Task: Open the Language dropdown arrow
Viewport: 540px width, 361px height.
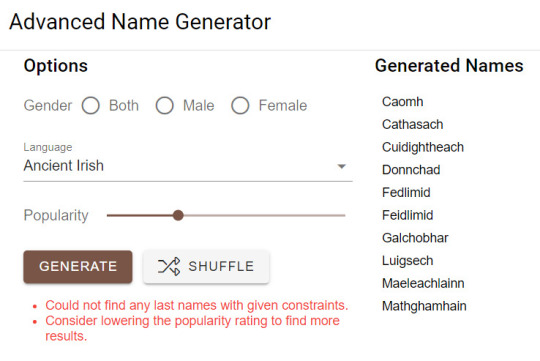Action: (341, 166)
